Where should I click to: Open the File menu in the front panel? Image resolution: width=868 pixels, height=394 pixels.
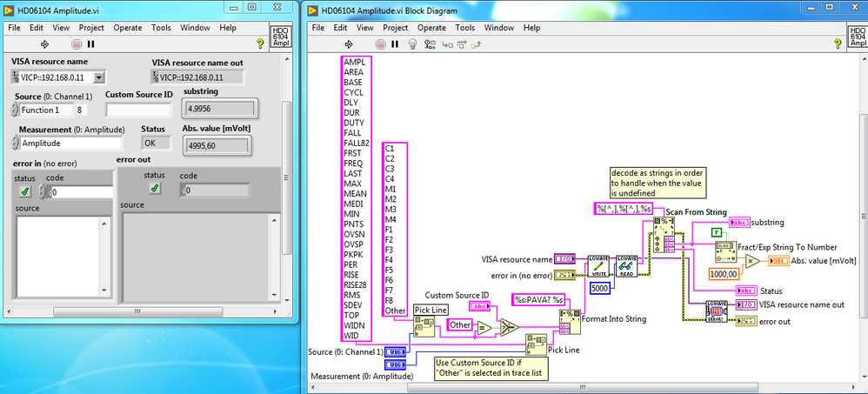point(14,28)
